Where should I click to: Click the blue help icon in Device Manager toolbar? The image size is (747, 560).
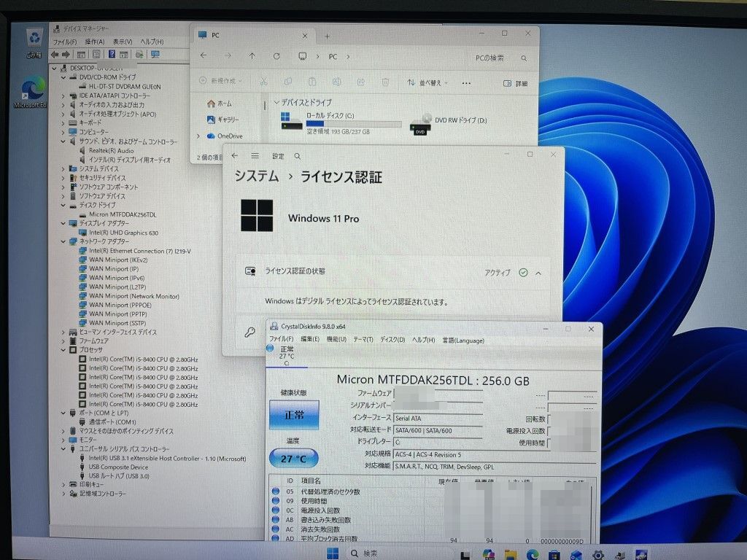tap(112, 54)
